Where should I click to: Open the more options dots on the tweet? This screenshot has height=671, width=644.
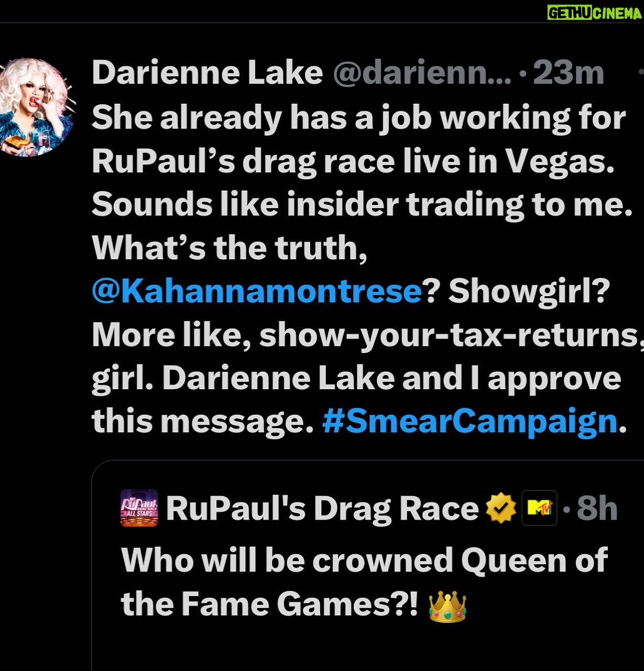tap(640, 73)
